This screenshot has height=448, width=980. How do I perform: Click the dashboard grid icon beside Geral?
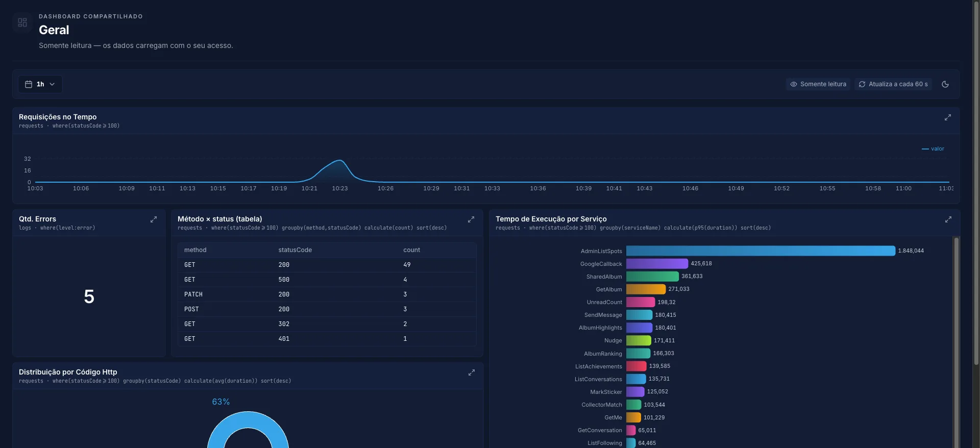pyautogui.click(x=22, y=22)
